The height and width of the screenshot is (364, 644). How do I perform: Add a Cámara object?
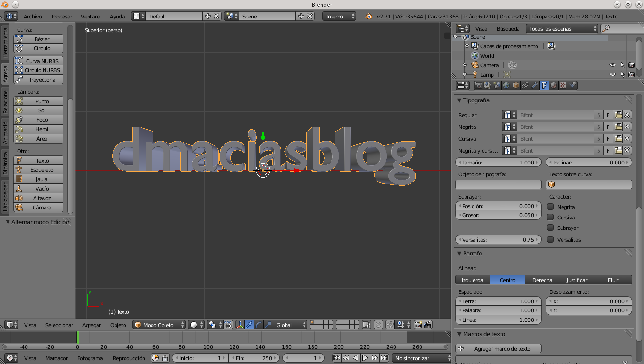click(x=38, y=208)
